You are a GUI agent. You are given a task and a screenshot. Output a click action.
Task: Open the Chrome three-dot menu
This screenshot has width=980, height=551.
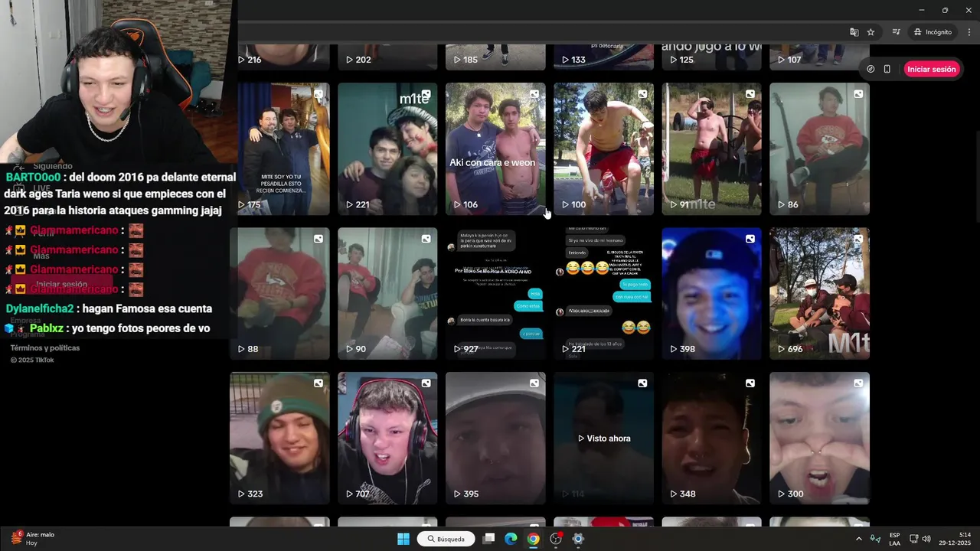[x=970, y=32]
